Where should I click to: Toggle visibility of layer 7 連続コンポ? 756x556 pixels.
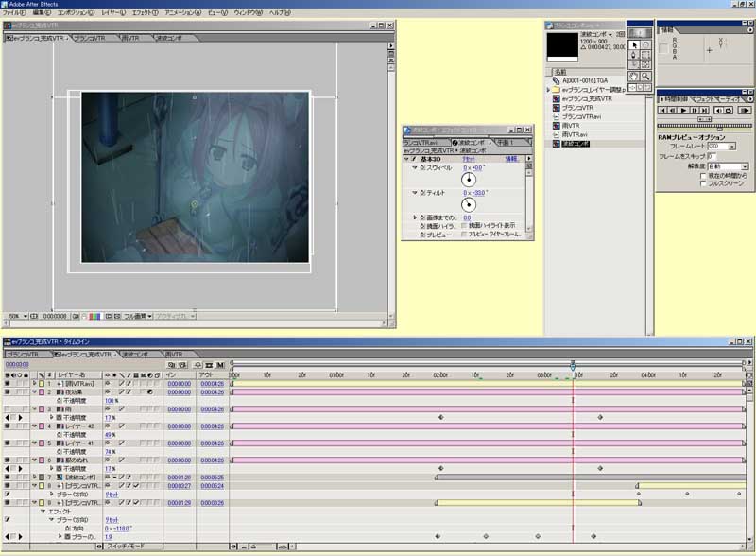pos(7,478)
